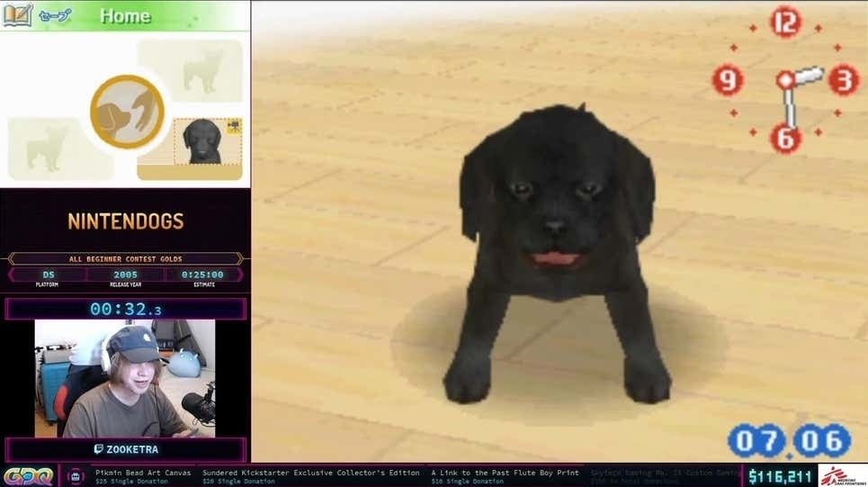Screen dimensions: 868x487
Task: Select the faded dog silhouette card at lower left
Action: tap(59, 149)
